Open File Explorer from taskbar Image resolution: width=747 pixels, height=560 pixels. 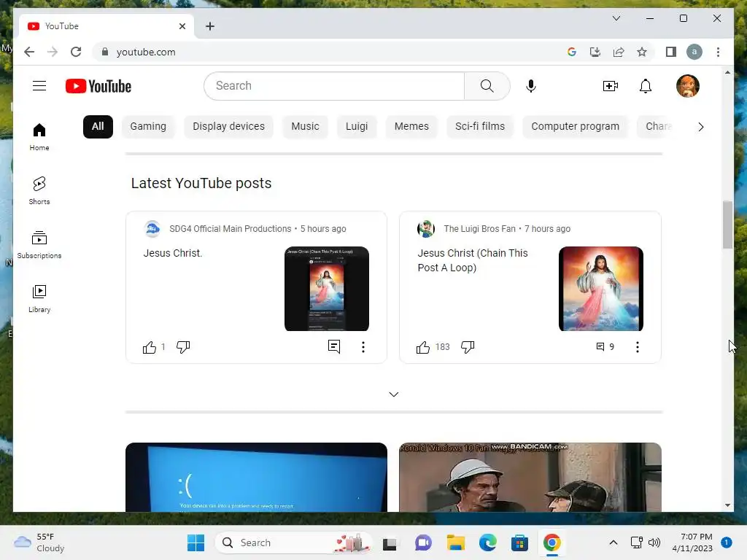(455, 542)
